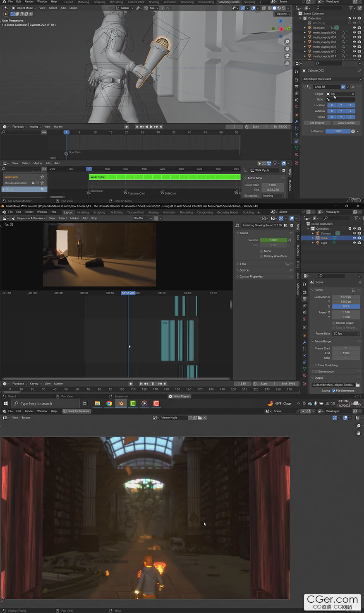Click the hand pan icon in the 3D viewport
This screenshot has height=613, width=364.
pyautogui.click(x=287, y=49)
